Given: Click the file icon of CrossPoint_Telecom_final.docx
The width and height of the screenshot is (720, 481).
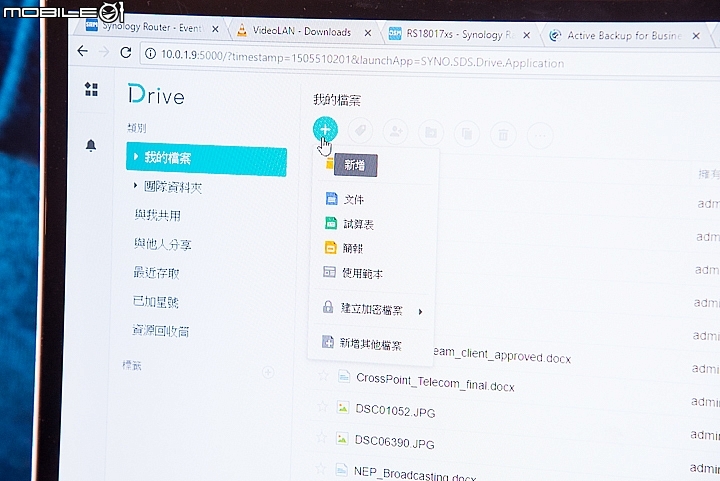Looking at the screenshot, I should click(x=344, y=377).
